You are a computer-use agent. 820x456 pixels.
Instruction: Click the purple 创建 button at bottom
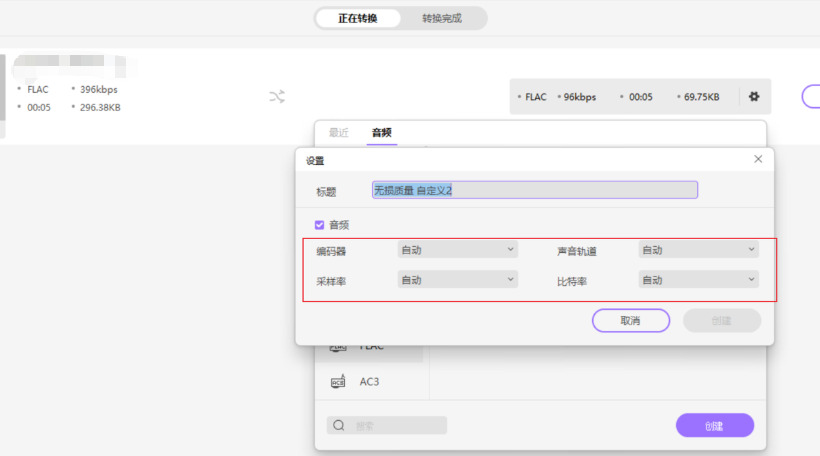pyautogui.click(x=714, y=425)
